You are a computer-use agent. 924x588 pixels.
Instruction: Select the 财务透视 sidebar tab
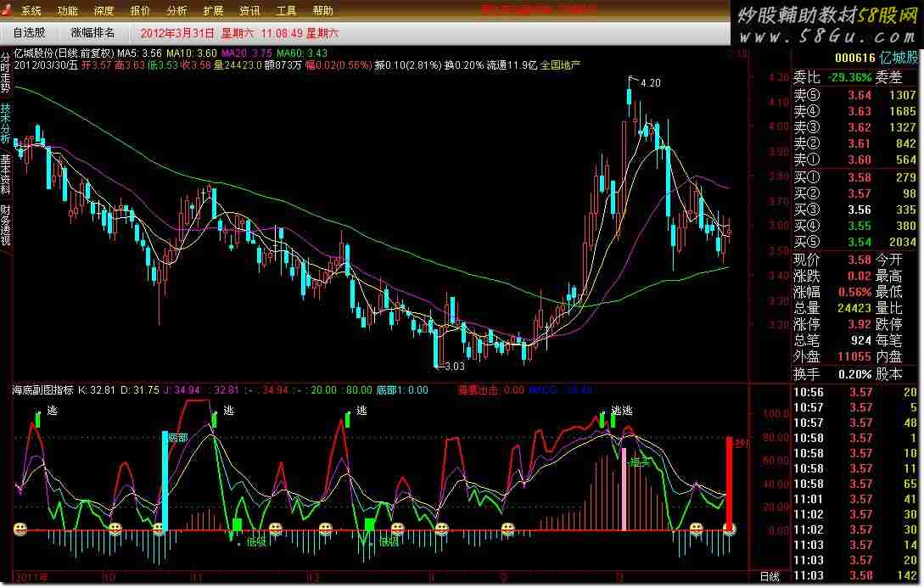point(5,225)
